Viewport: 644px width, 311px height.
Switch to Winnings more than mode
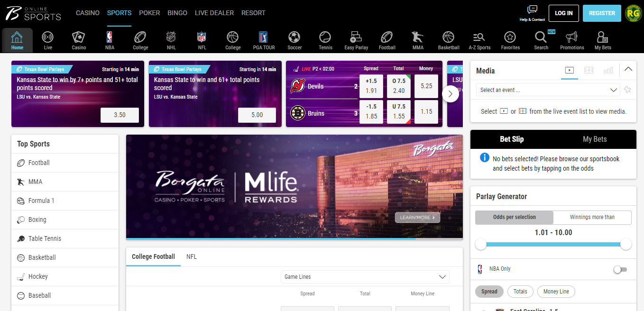pyautogui.click(x=592, y=217)
